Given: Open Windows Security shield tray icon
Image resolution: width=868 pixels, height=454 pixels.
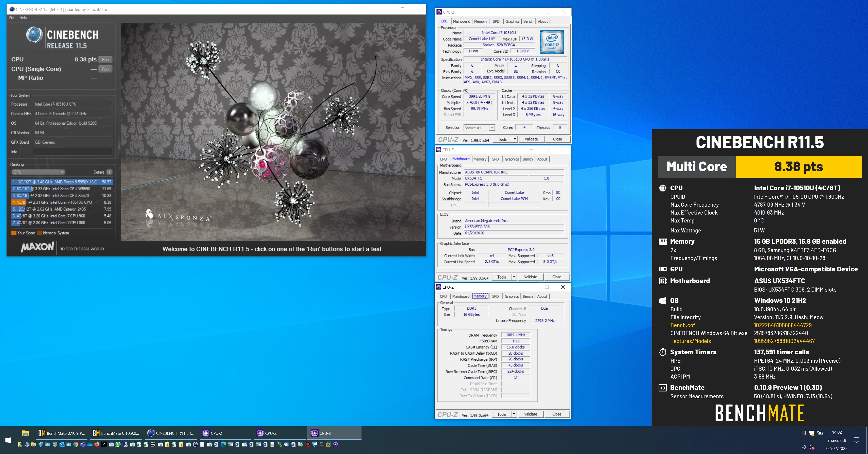Looking at the screenshot, I should pos(812,433).
